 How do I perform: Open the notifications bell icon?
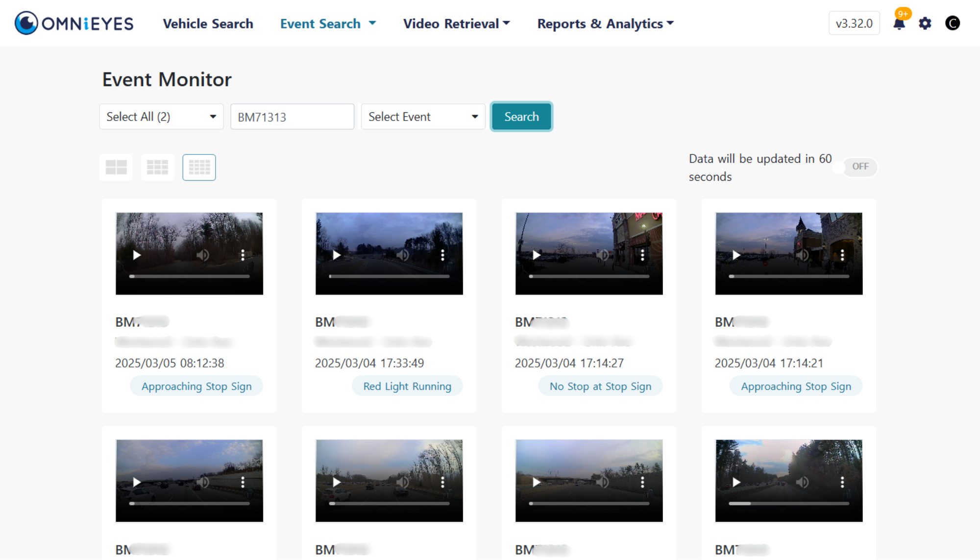pyautogui.click(x=899, y=24)
